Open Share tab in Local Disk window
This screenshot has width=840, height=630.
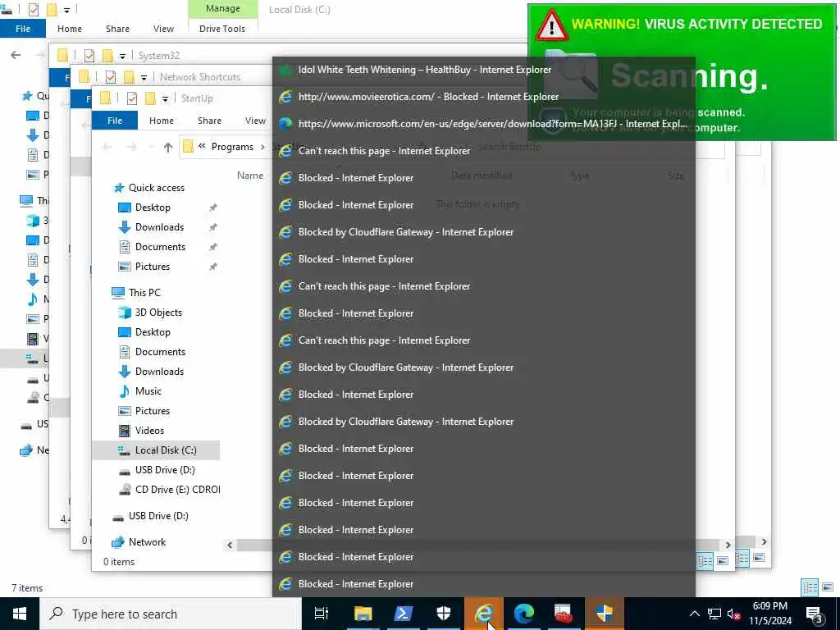tap(117, 29)
